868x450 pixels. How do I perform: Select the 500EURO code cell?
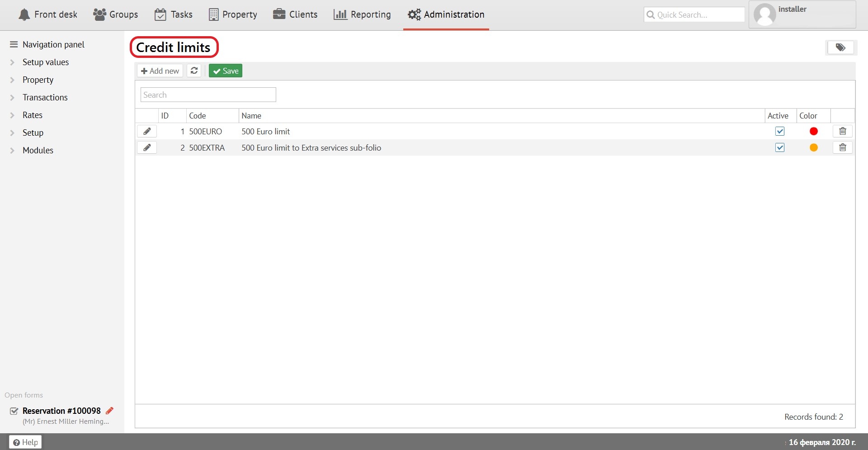coord(206,132)
